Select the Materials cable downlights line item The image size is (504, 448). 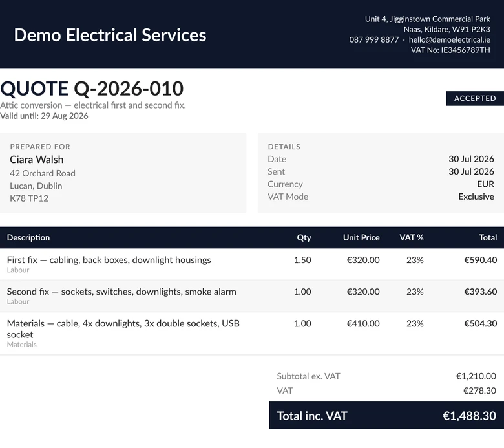252,334
